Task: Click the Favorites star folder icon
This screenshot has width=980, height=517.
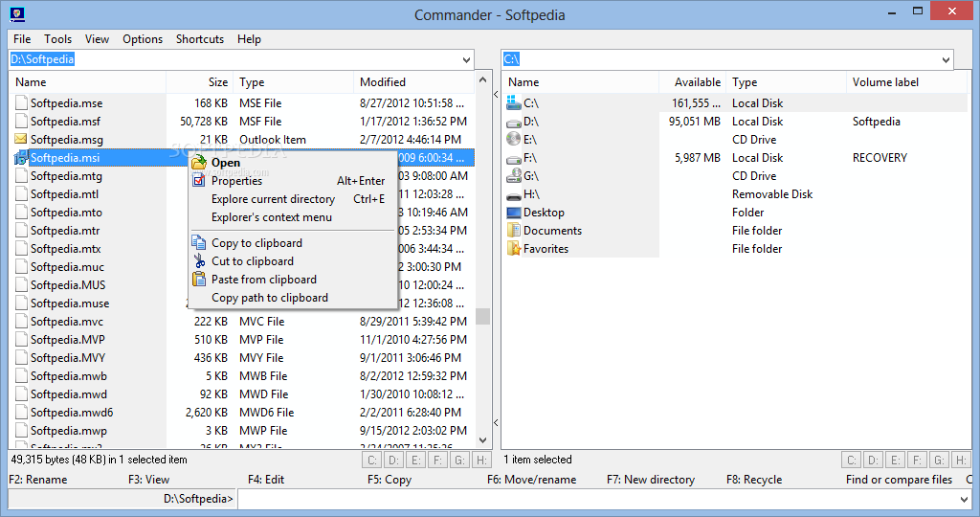Action: [x=514, y=248]
